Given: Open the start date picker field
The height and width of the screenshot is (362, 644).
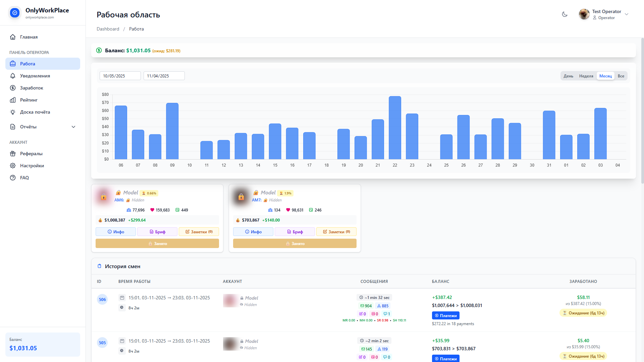Looking at the screenshot, I should click(x=120, y=76).
